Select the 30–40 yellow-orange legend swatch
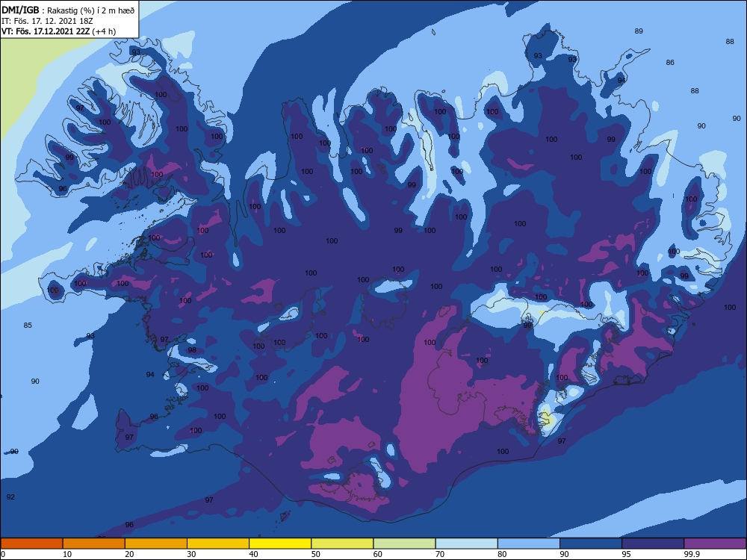Image resolution: width=747 pixels, height=560 pixels. click(218, 544)
